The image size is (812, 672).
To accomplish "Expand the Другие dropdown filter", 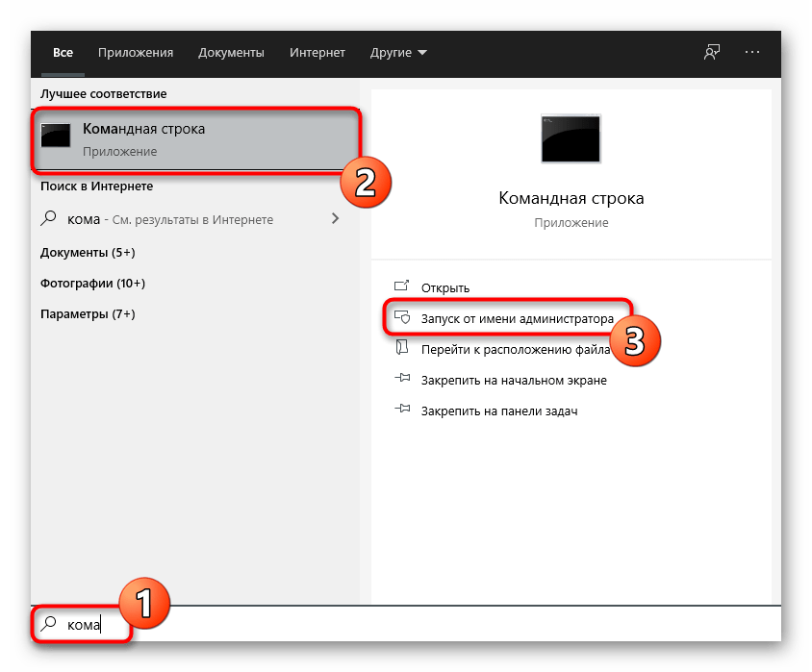I will pyautogui.click(x=398, y=52).
